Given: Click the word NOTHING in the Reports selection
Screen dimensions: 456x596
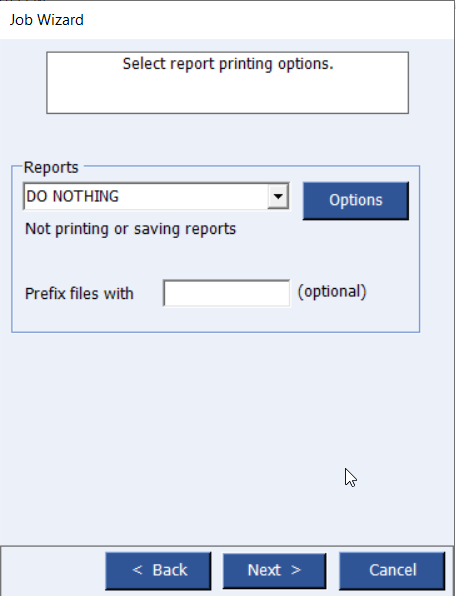Looking at the screenshot, I should 86,197.
